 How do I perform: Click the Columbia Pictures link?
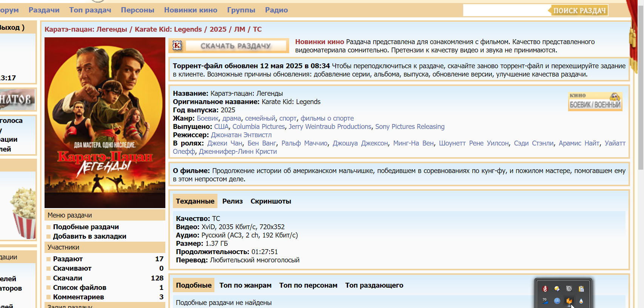point(259,127)
